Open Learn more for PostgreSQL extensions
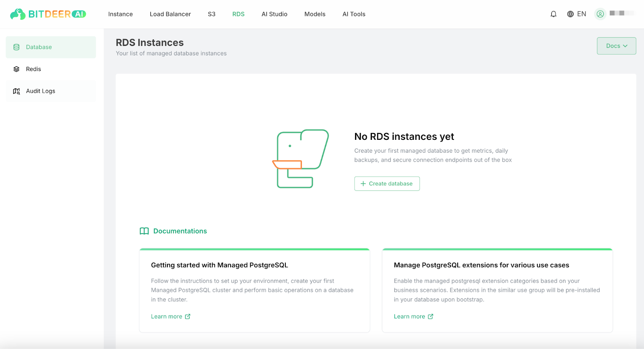 coord(413,317)
